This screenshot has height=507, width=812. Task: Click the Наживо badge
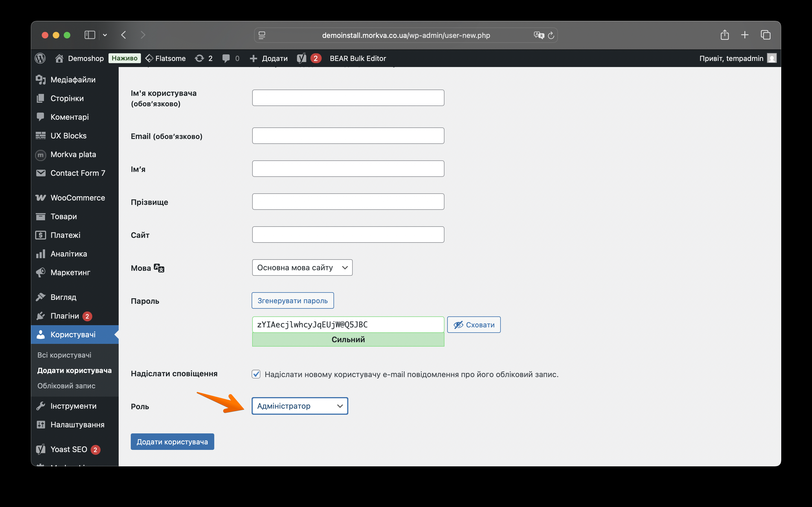pos(124,58)
